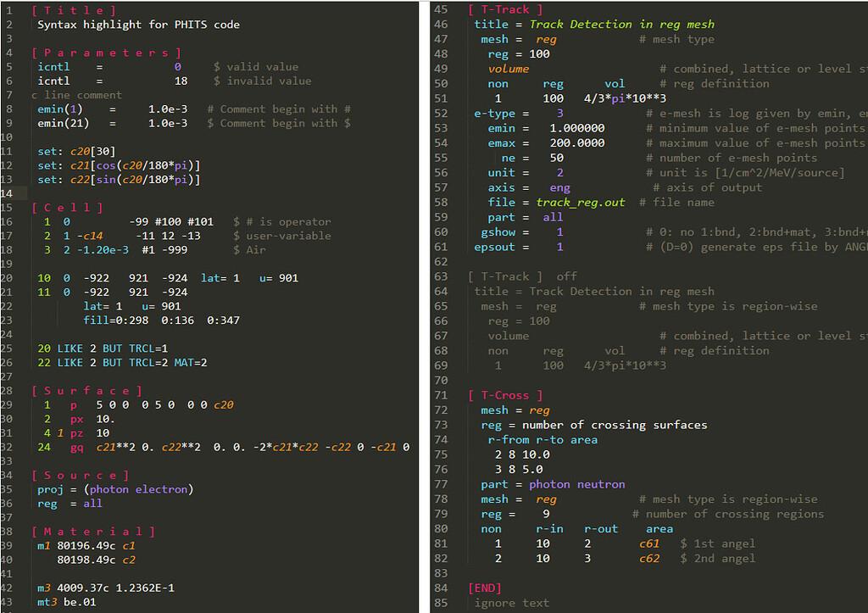Click the 'c61' area variable
868x613 pixels.
[x=648, y=544]
